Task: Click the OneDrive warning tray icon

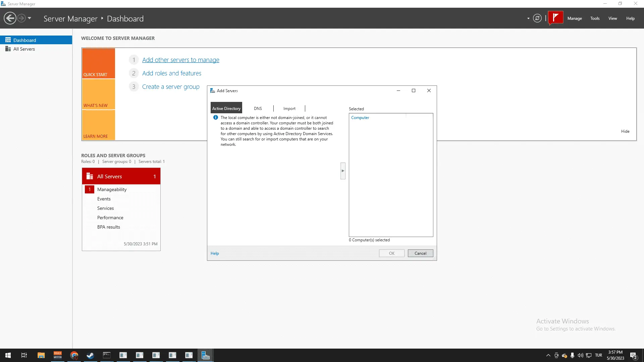Action: point(565,355)
